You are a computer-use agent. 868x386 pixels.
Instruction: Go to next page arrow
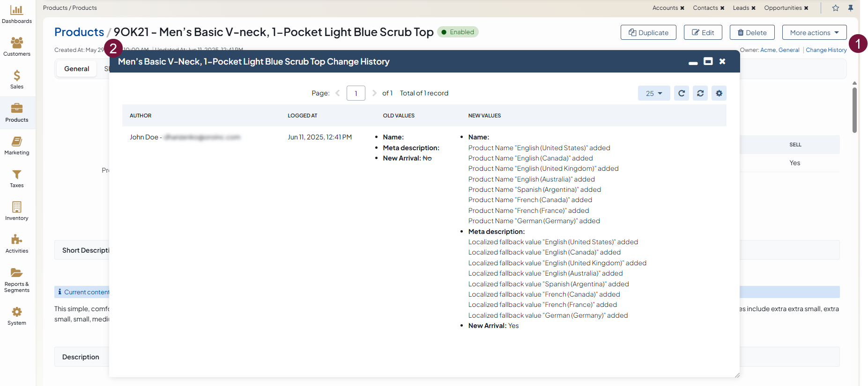[374, 93]
